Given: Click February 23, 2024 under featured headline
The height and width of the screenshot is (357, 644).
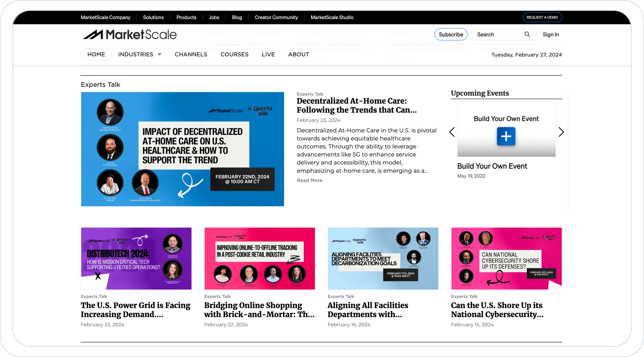Looking at the screenshot, I should point(318,120).
